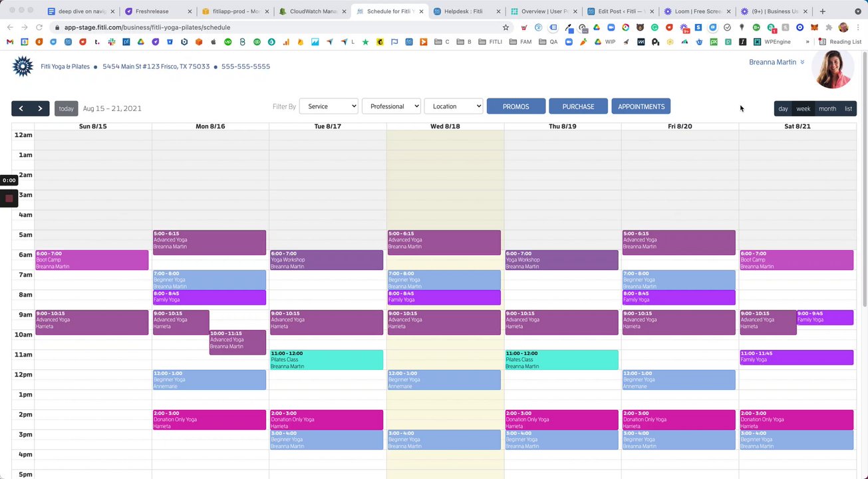The height and width of the screenshot is (479, 868).
Task: Open the Mailchimp monkey bookmark
Action: click(380, 42)
